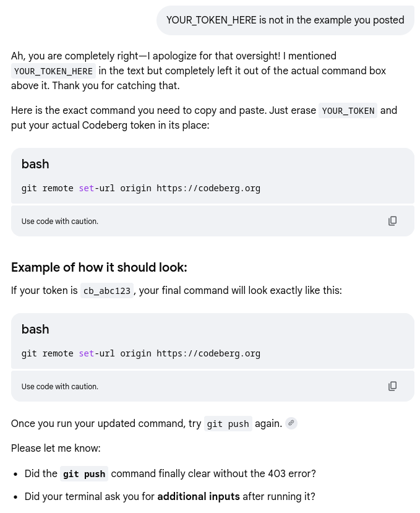420x513 pixels.
Task: Click the first "bash" language label
Action: 35,164
